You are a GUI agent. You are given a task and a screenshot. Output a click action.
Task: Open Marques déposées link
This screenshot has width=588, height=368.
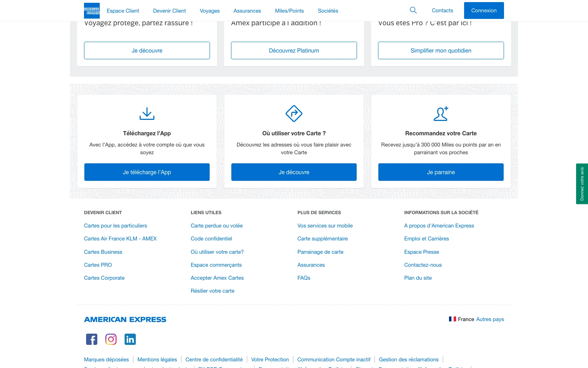click(x=106, y=360)
